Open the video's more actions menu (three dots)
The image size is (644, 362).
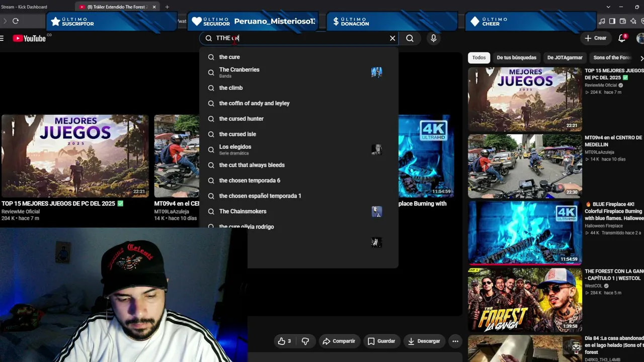tap(455, 341)
